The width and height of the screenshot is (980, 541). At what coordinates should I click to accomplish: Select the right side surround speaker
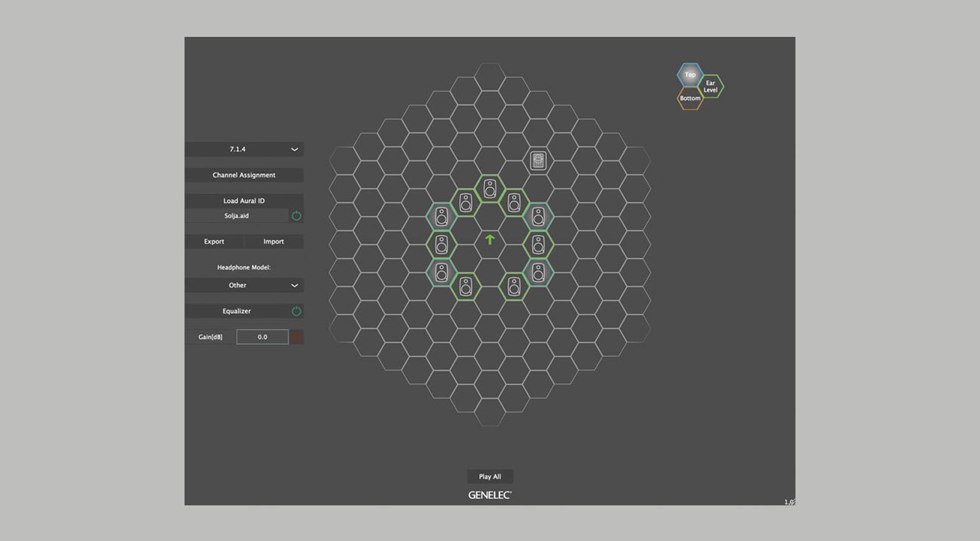pos(538,244)
